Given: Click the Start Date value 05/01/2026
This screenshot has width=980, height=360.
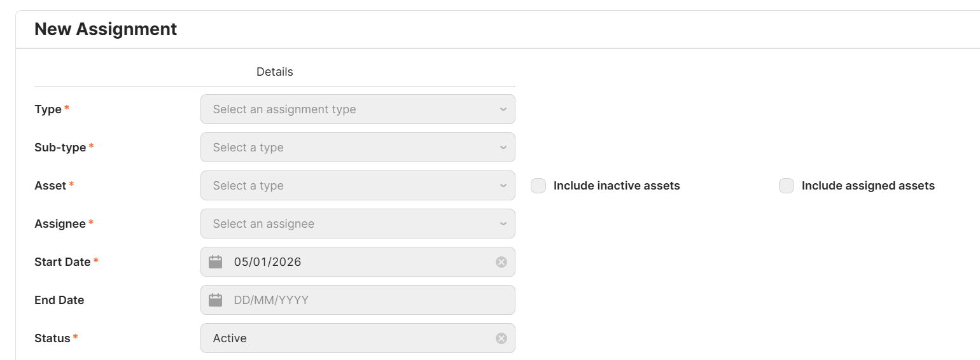Looking at the screenshot, I should point(267,262).
